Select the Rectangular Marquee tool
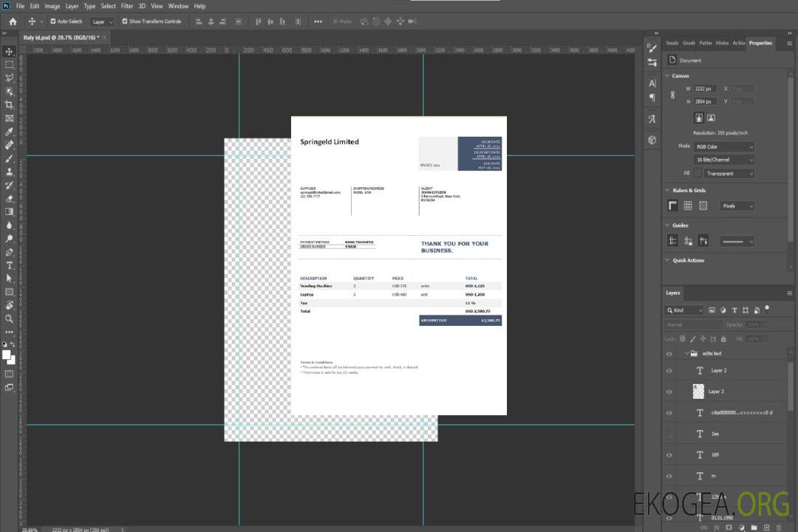798x532 pixels. click(x=9, y=65)
